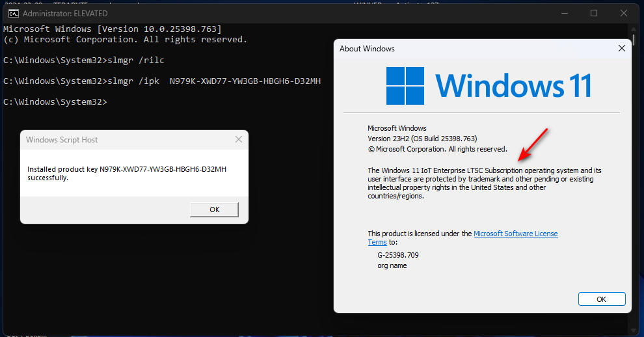644x337 pixels.
Task: Click OK in About Windows dialog
Action: click(x=602, y=299)
